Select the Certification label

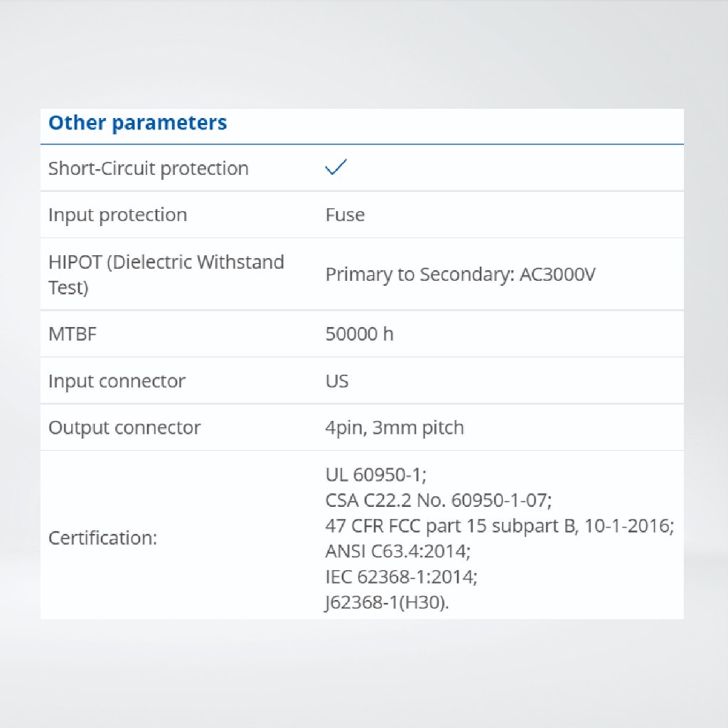(103, 538)
